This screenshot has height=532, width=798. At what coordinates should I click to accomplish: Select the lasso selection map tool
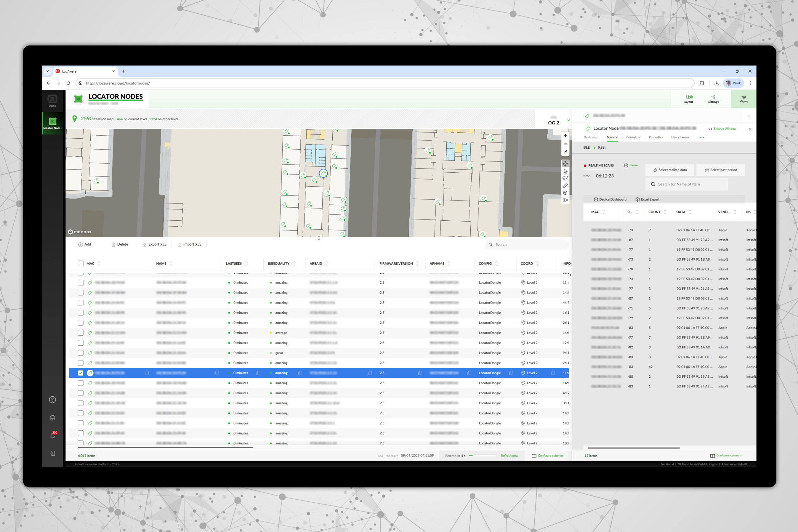coord(565,179)
